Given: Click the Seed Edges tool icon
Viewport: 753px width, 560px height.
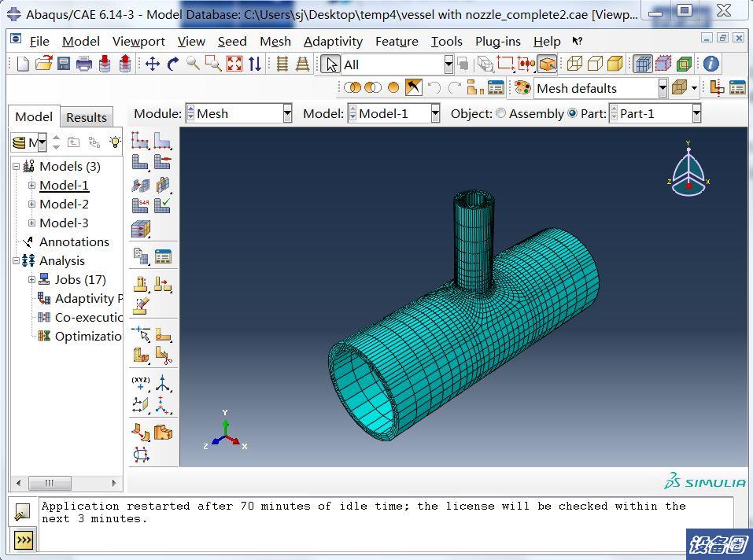Looking at the screenshot, I should coord(163,141).
